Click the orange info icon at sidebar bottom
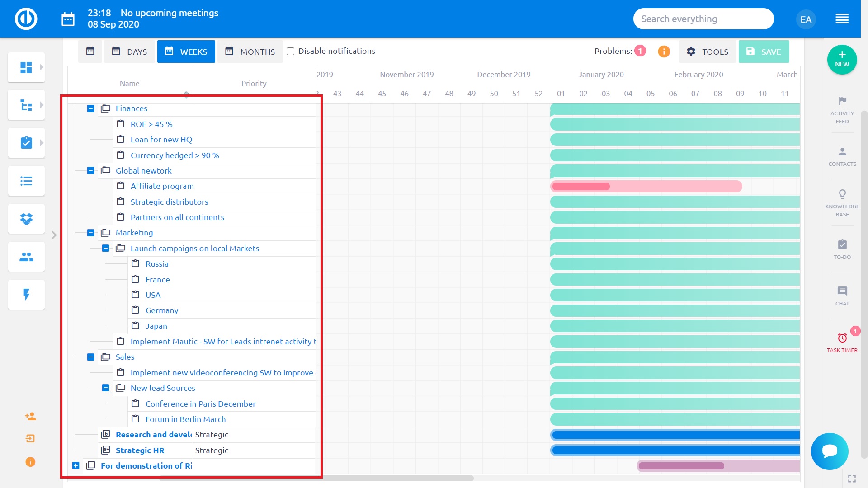The image size is (868, 488). tap(30, 462)
